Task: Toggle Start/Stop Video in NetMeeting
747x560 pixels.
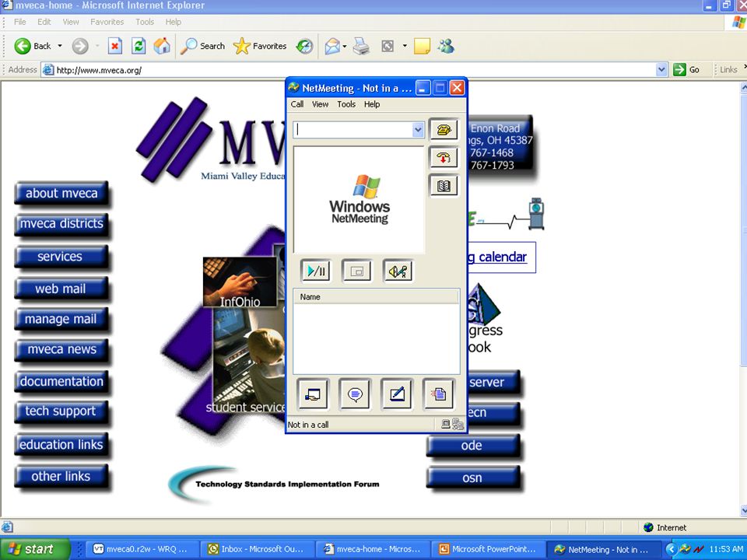Action: (316, 271)
